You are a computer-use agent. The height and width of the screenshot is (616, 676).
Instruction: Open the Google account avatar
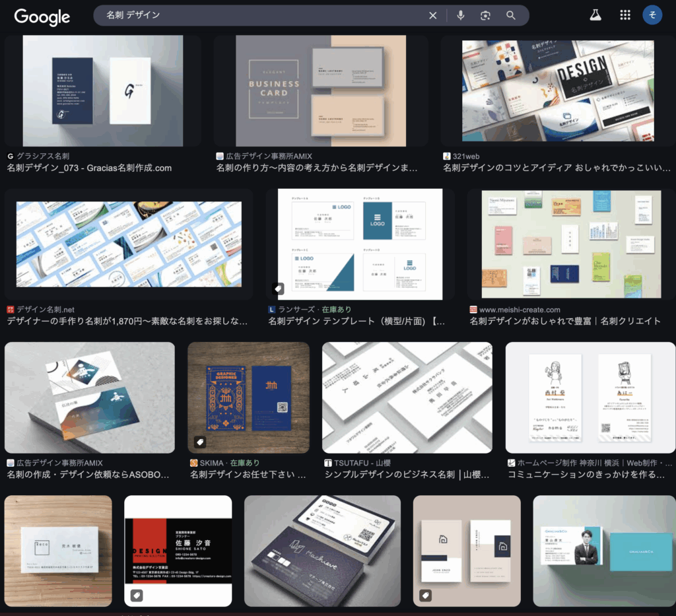(x=652, y=16)
